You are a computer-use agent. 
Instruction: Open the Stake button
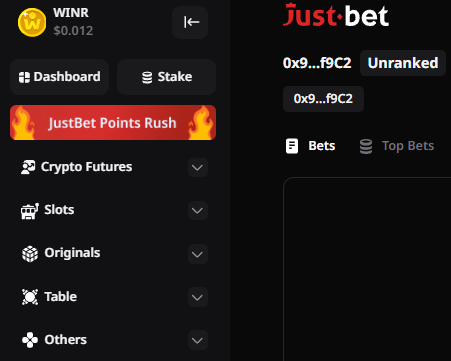167,77
